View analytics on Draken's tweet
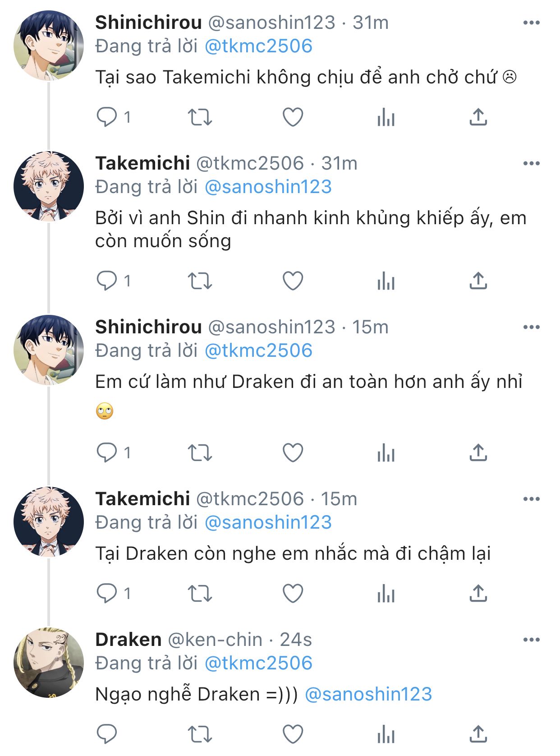560x756 pixels. pyautogui.click(x=386, y=734)
